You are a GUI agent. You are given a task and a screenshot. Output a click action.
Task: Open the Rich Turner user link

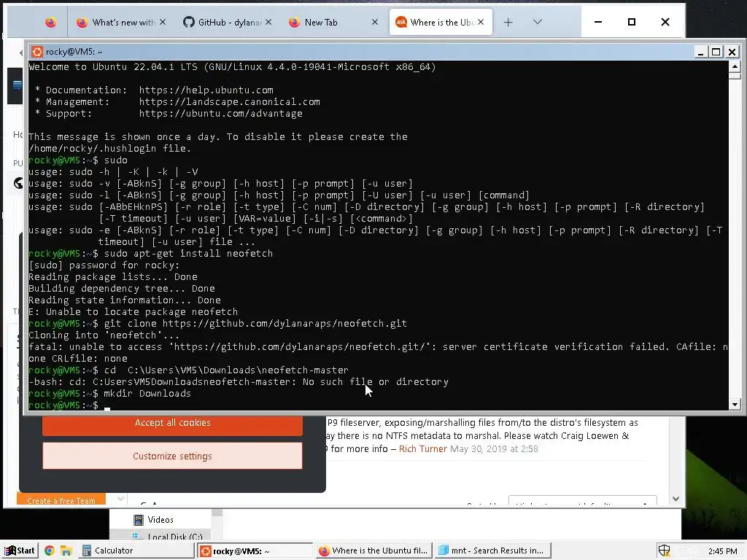coord(422,449)
